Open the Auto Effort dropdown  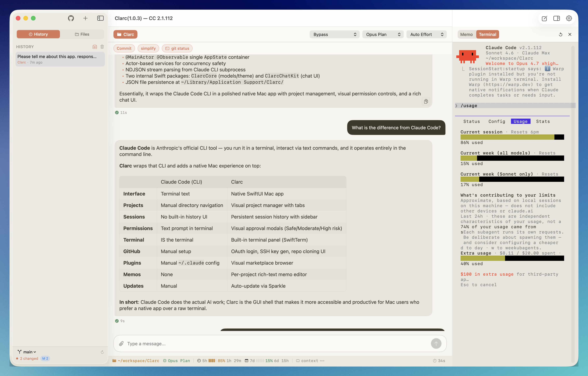(426, 34)
